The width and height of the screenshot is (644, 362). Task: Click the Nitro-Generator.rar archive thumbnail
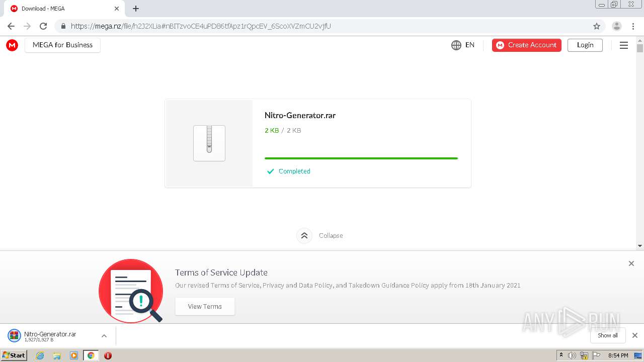tap(209, 143)
